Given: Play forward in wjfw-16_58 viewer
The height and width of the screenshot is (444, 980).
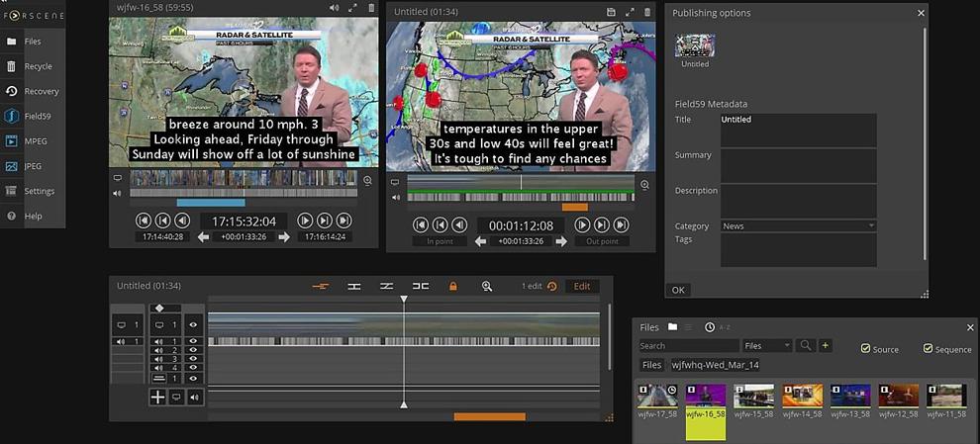Looking at the screenshot, I should [x=305, y=220].
